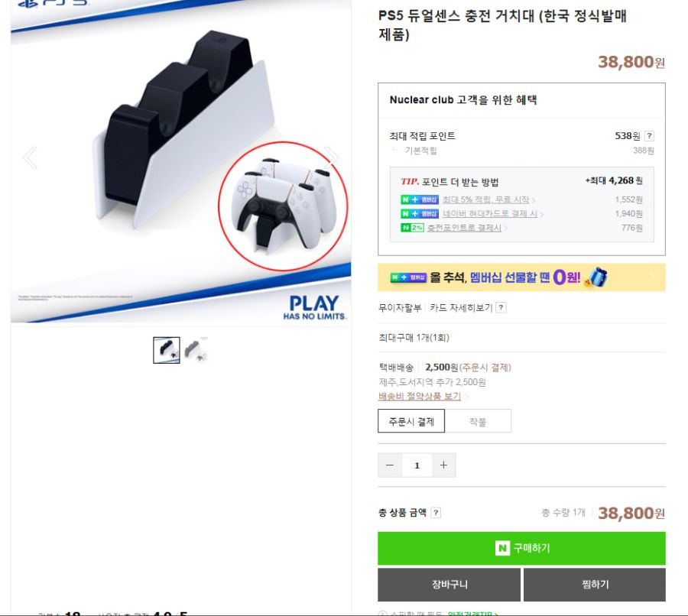Image resolution: width=688 pixels, height=616 pixels.
Task: Open the 충전포인트로 결제시 link
Action: pyautogui.click(x=464, y=228)
